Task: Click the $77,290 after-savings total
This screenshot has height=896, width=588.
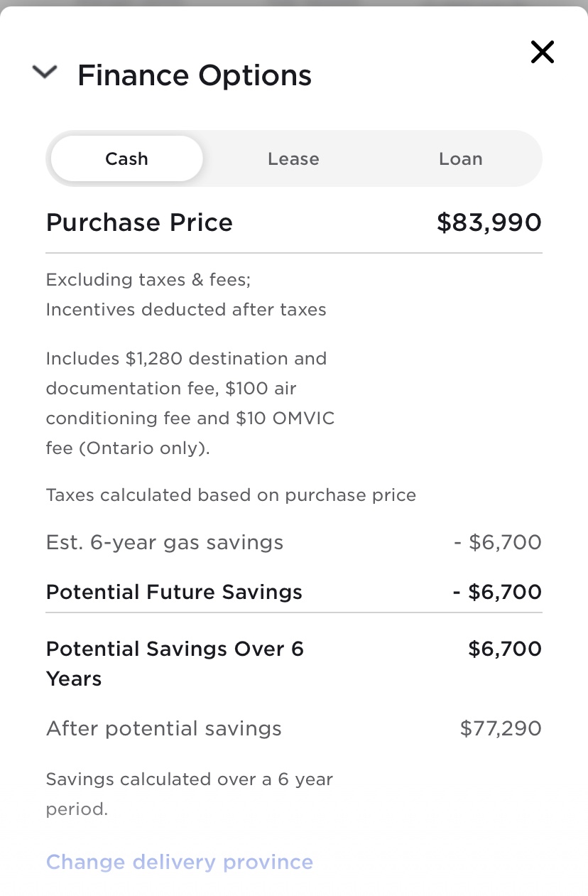Action: 500,728
